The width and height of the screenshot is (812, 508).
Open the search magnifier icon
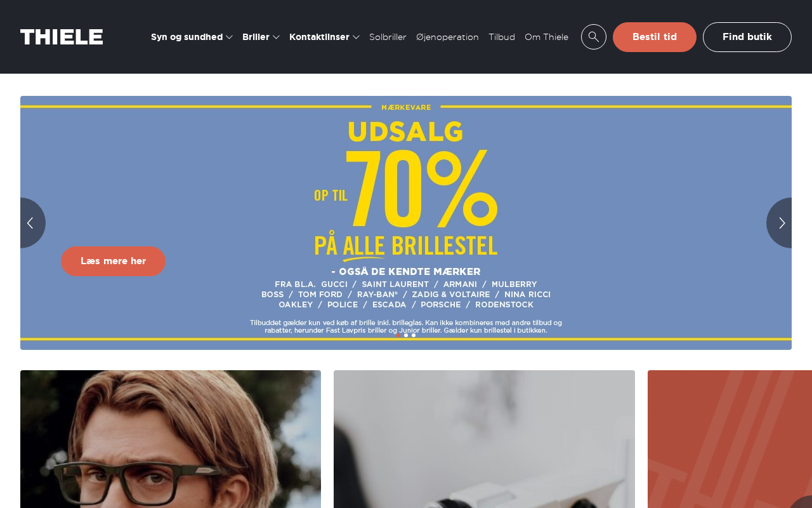(x=594, y=37)
